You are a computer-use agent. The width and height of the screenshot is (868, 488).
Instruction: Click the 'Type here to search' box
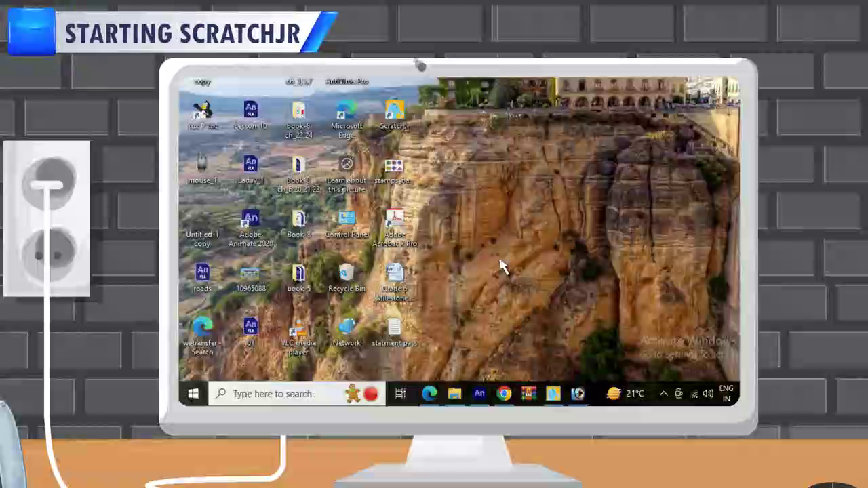(x=273, y=394)
